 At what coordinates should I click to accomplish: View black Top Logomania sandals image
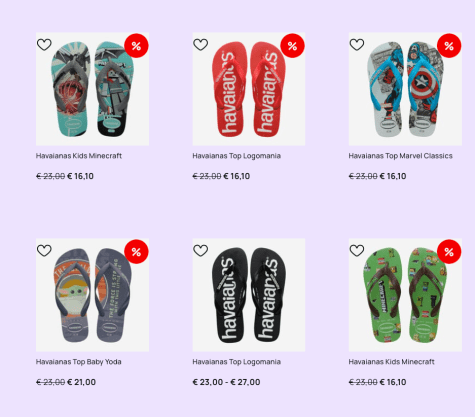point(249,295)
